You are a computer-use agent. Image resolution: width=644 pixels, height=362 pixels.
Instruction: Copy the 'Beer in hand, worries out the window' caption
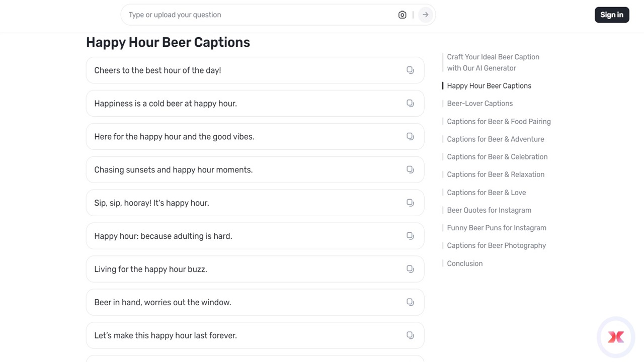point(410,303)
